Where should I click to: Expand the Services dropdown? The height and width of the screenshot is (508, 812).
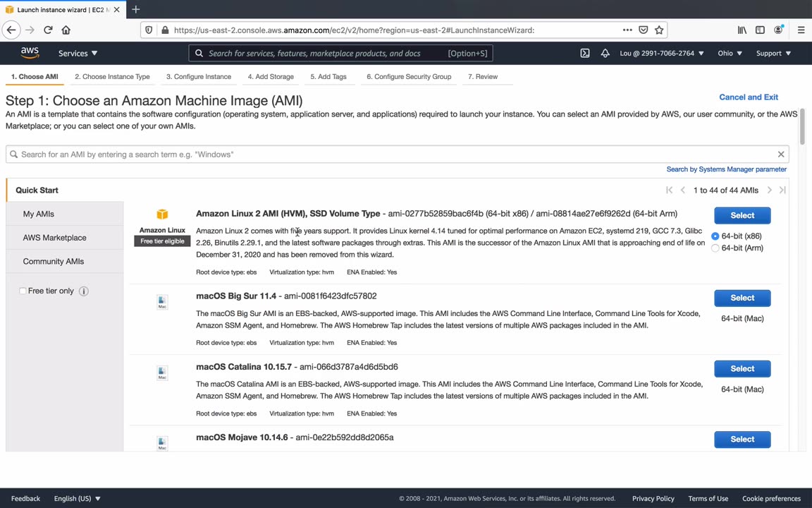(x=78, y=53)
